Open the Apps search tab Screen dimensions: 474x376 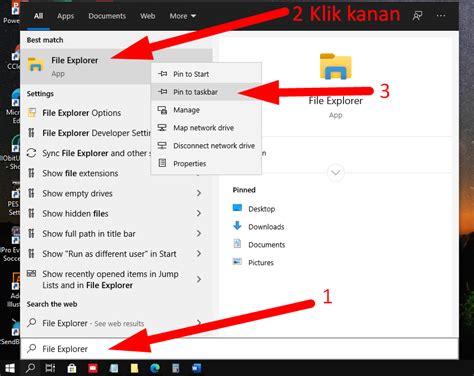pyautogui.click(x=65, y=16)
